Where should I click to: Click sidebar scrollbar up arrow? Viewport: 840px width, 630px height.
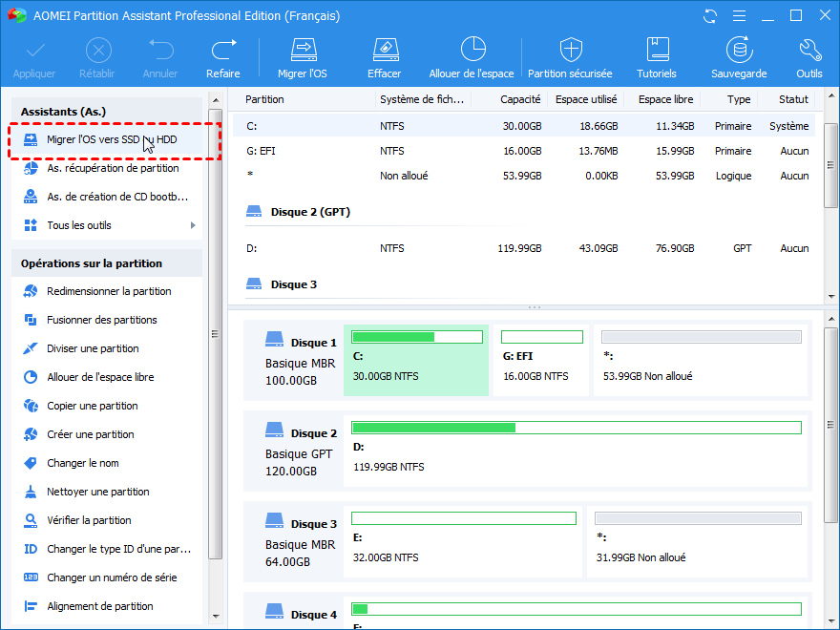point(216,101)
